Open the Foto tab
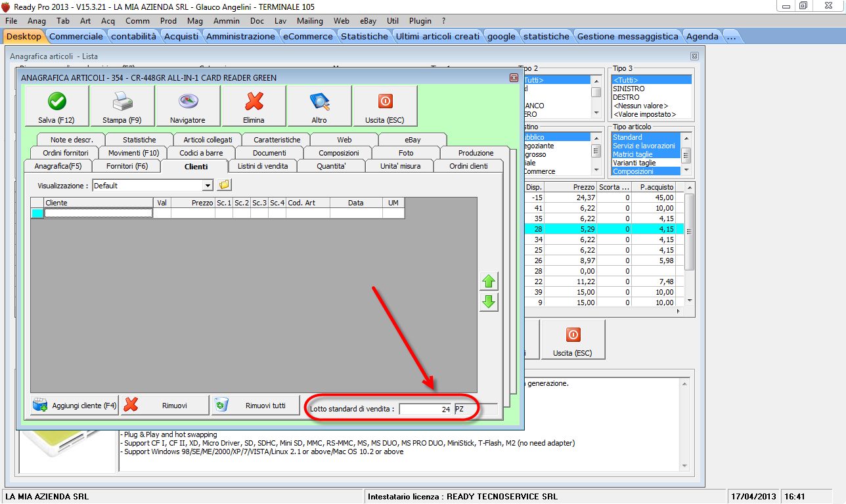 tap(407, 153)
